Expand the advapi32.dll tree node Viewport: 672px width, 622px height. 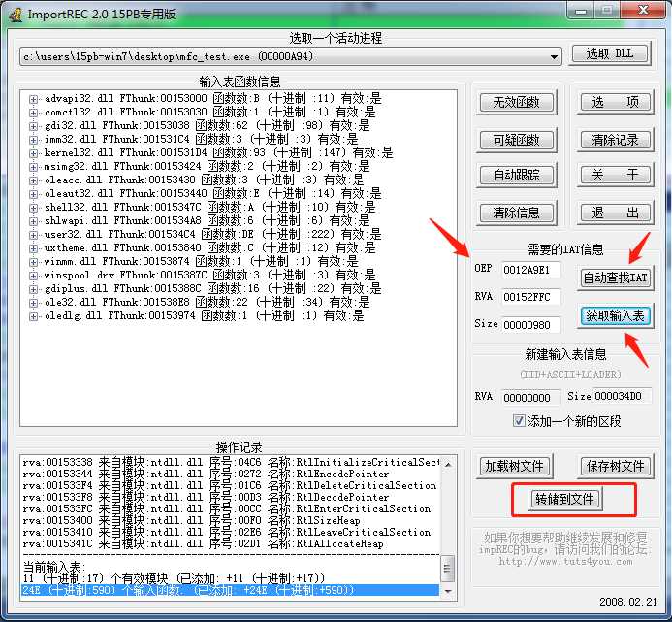click(x=33, y=99)
